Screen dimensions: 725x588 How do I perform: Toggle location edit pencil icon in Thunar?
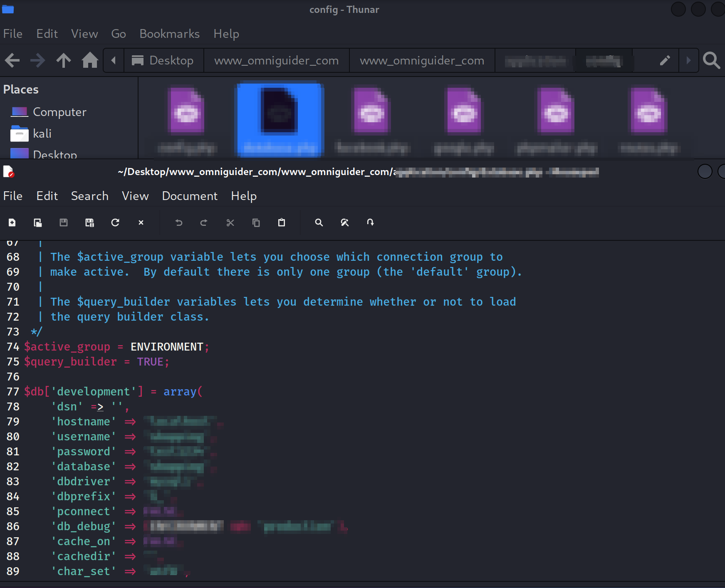click(665, 61)
